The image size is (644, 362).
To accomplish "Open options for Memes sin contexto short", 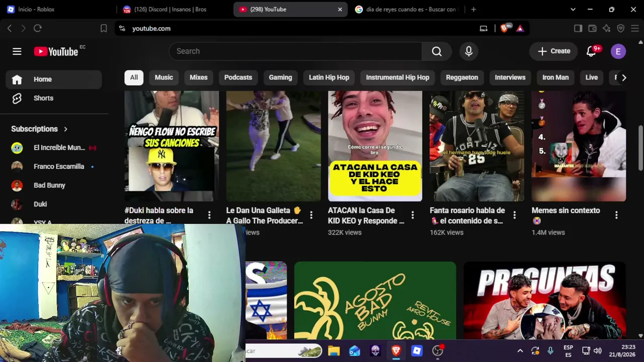I will tap(616, 215).
